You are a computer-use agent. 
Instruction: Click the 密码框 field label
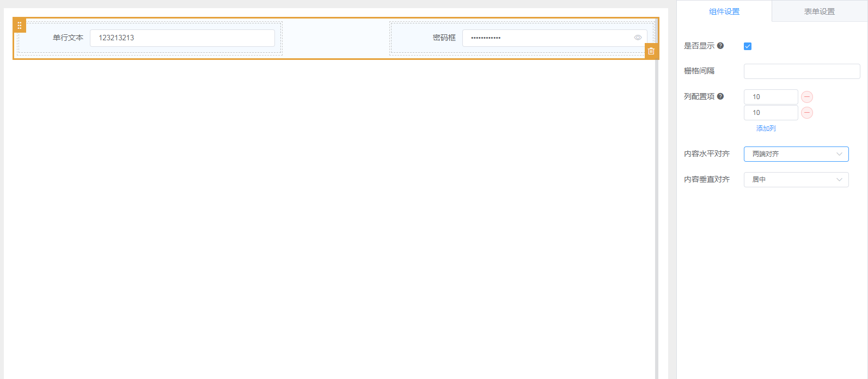tap(444, 38)
